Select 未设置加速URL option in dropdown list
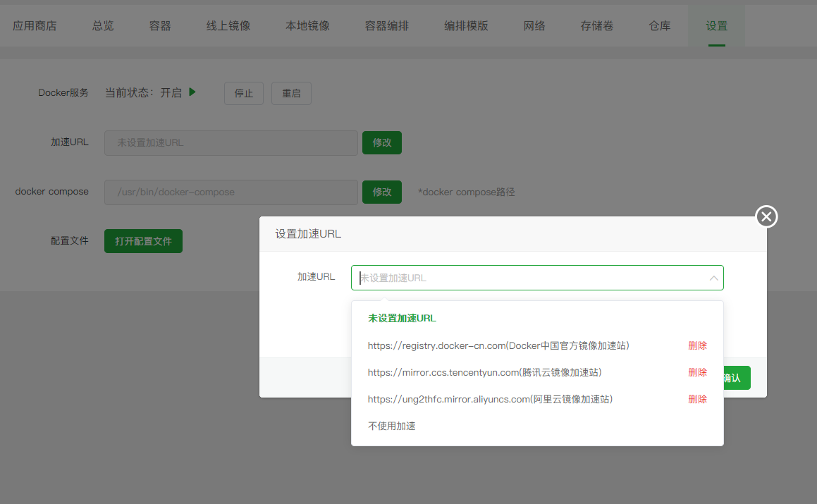This screenshot has width=817, height=504. coord(402,318)
